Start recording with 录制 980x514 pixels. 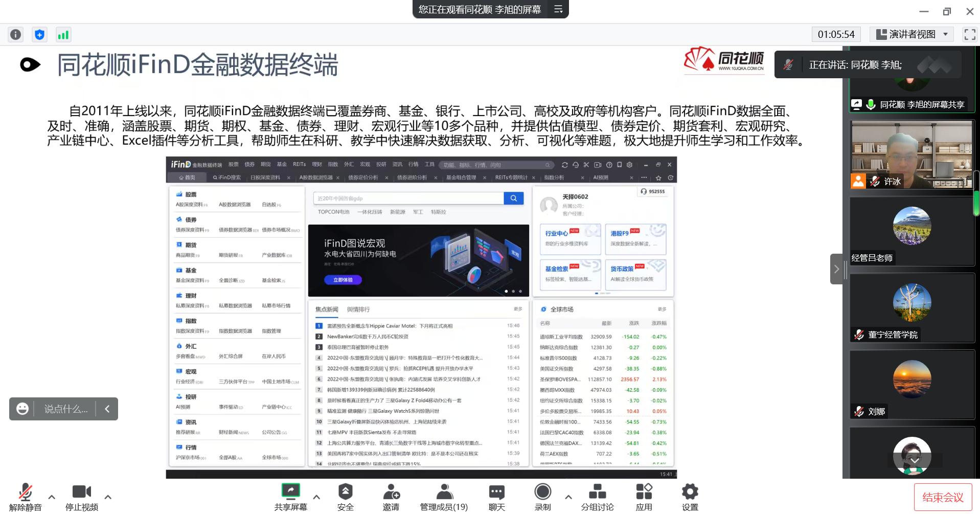point(542,497)
